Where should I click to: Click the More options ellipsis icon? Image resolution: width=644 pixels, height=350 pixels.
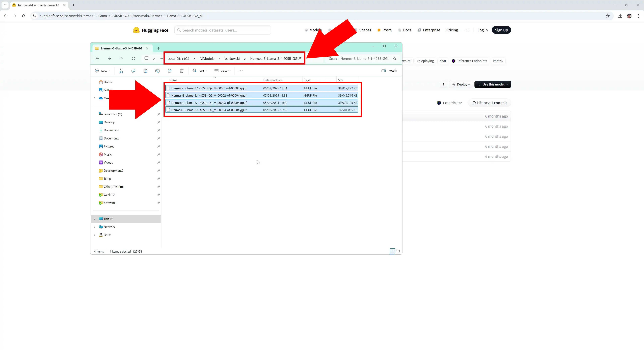pos(240,71)
